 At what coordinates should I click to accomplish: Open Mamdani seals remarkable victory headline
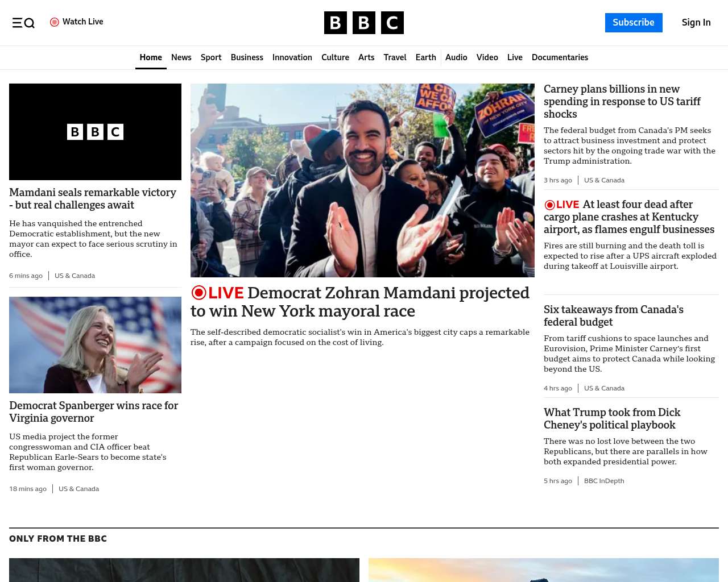click(x=93, y=198)
